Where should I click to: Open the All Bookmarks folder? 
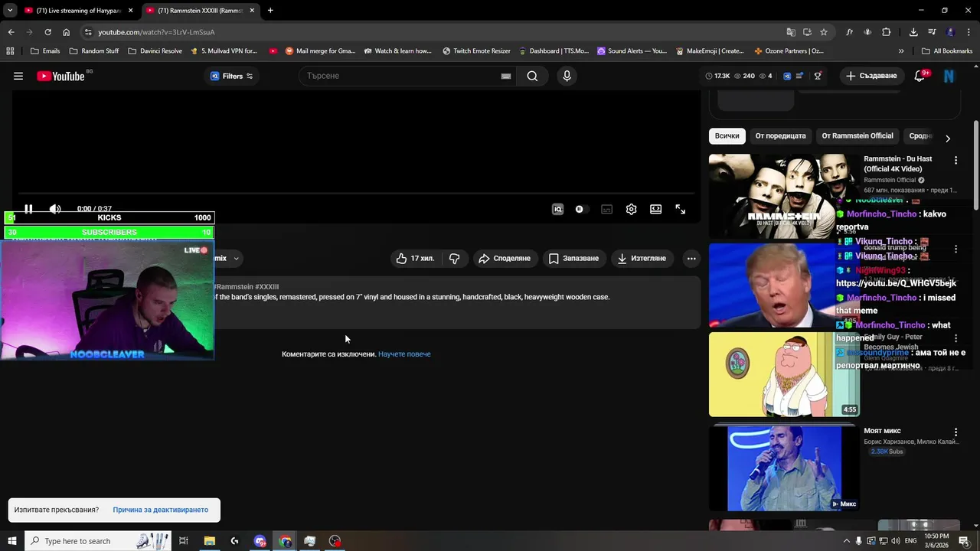pos(947,51)
